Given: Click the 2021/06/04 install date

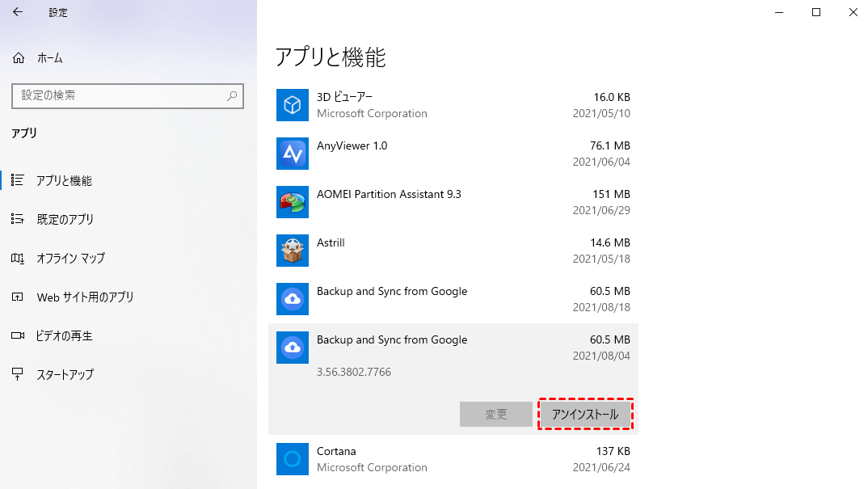Looking at the screenshot, I should point(601,162).
